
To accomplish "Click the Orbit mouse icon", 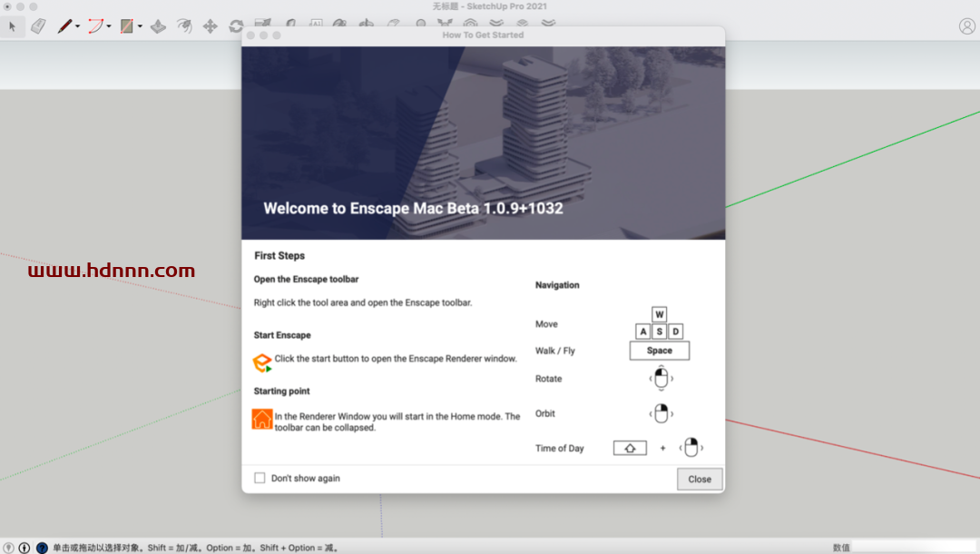I will 661,413.
